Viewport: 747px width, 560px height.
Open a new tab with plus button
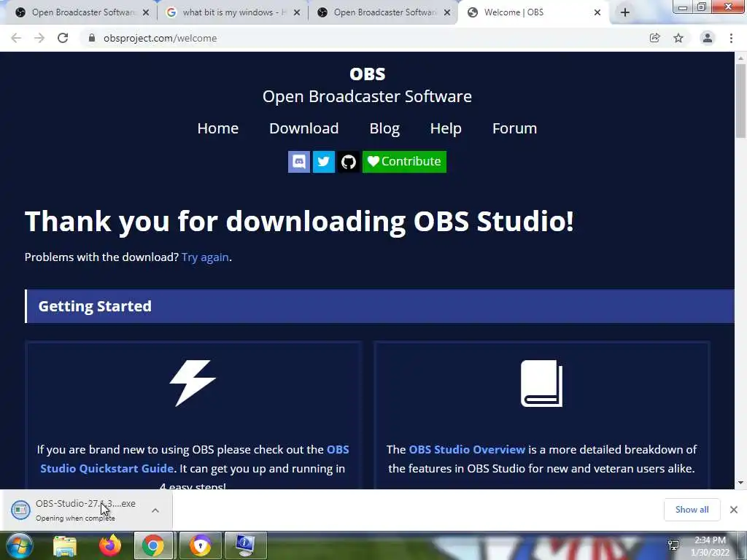625,12
